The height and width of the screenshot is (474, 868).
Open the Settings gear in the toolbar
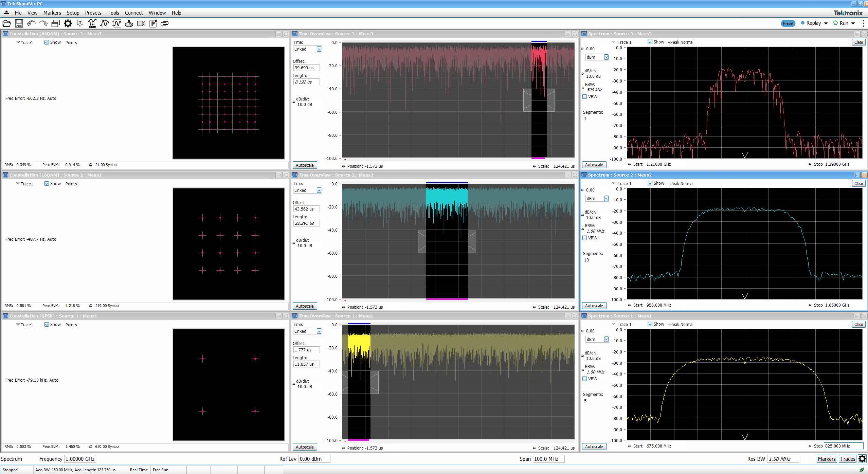(x=68, y=23)
